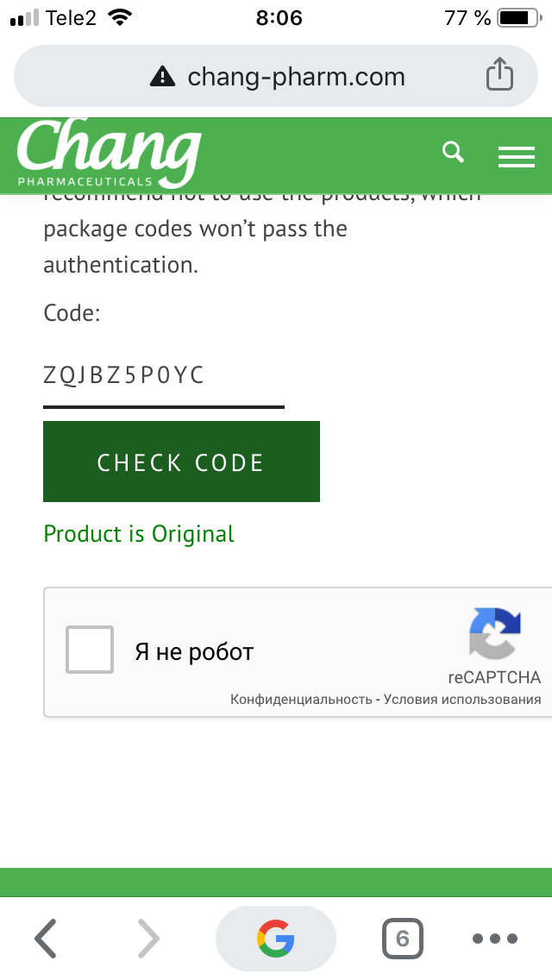The height and width of the screenshot is (980, 552).
Task: Go back using the back chevron
Action: pos(45,938)
